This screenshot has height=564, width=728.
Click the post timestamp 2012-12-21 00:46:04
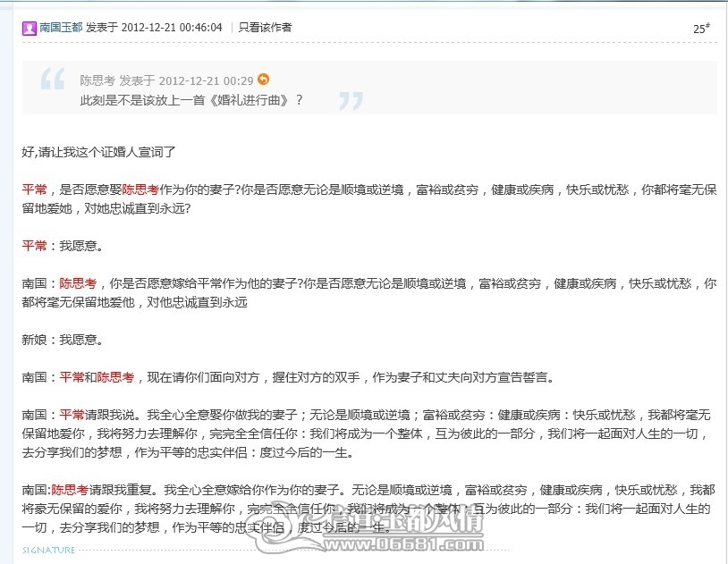coord(172,28)
